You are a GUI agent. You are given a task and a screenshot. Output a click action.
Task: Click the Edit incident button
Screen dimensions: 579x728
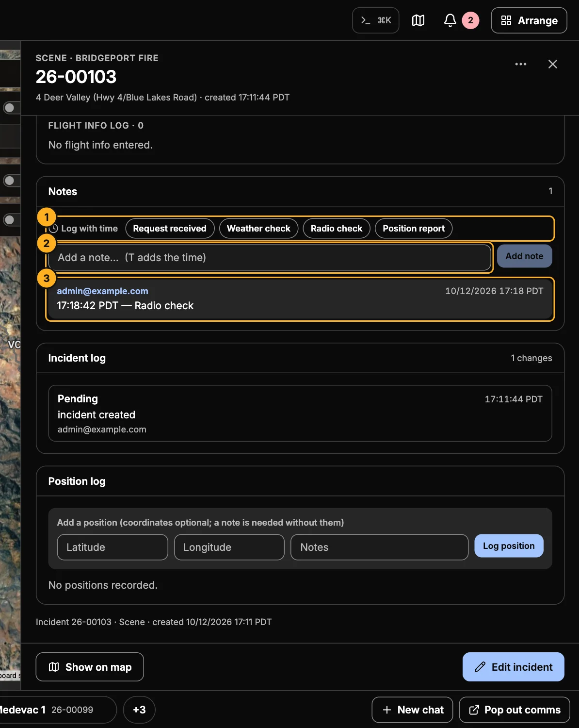tap(513, 667)
